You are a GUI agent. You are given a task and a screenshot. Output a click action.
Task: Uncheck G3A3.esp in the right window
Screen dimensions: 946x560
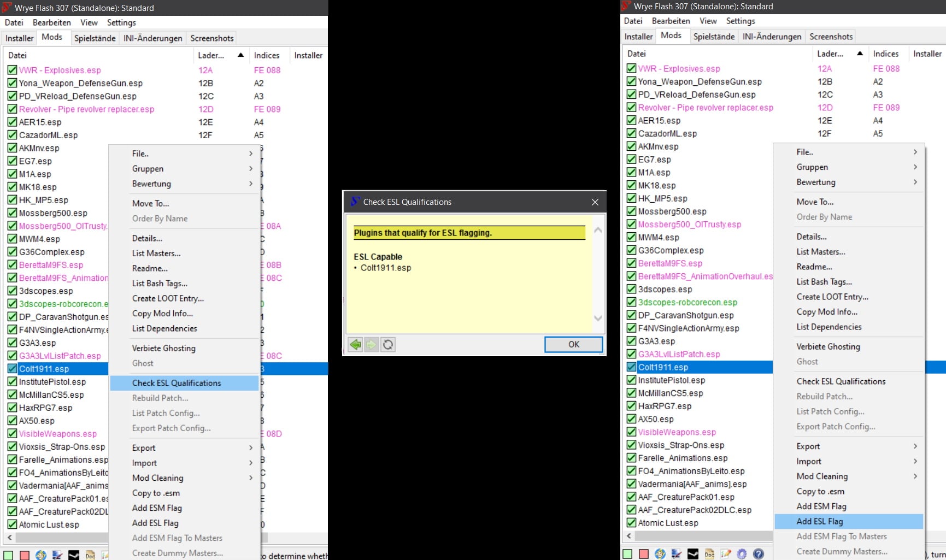click(x=631, y=341)
